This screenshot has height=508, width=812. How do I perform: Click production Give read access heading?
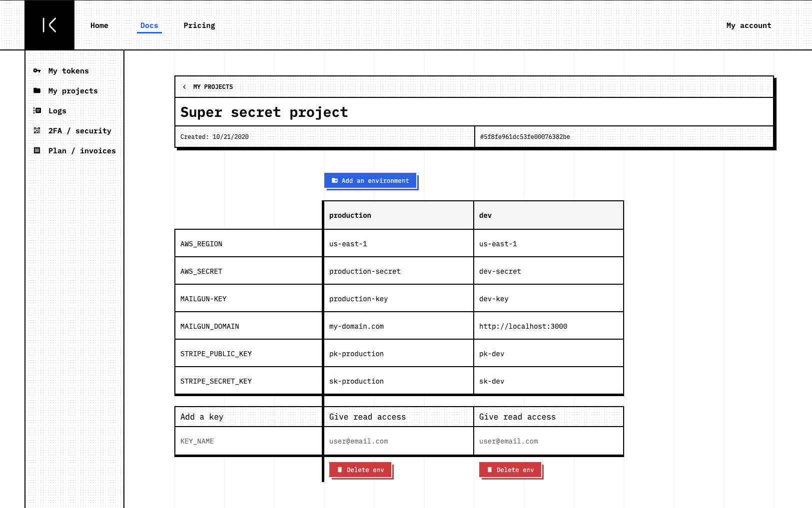coord(367,417)
